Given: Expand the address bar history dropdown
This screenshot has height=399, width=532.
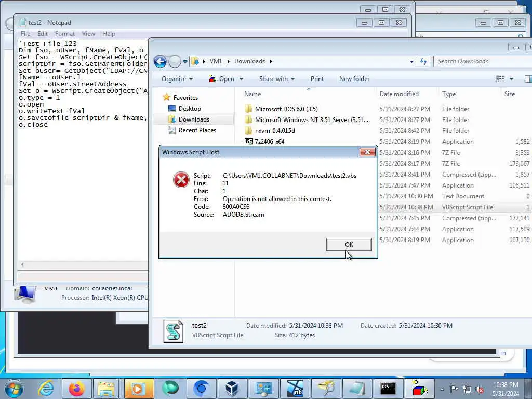Looking at the screenshot, I should [x=411, y=62].
